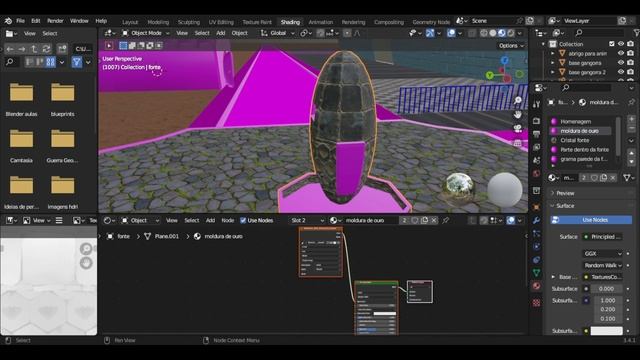
Task: Switch to material preview shading
Action: [x=502, y=33]
